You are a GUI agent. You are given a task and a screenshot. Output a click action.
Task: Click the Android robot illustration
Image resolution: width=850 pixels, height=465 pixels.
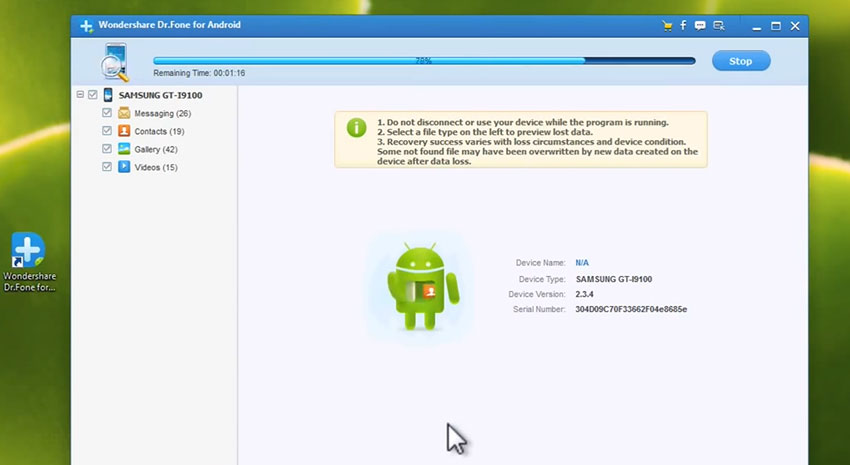click(x=422, y=287)
